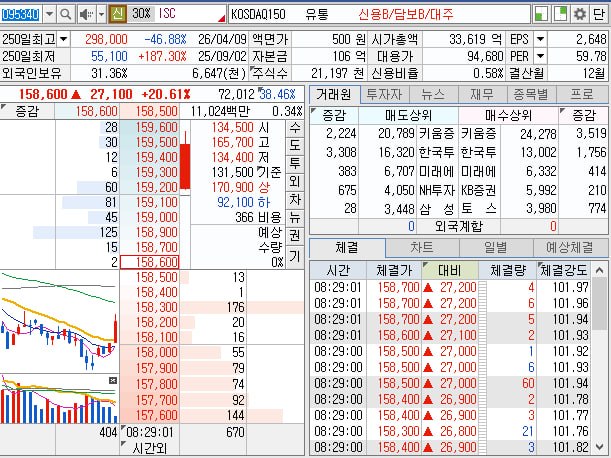Viewport: 611px width, 458px height.
Task: Click the stock search magnifier icon
Action: (66, 14)
